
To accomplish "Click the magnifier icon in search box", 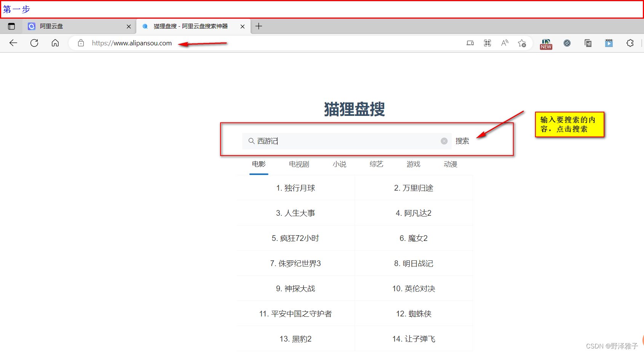I will 251,141.
